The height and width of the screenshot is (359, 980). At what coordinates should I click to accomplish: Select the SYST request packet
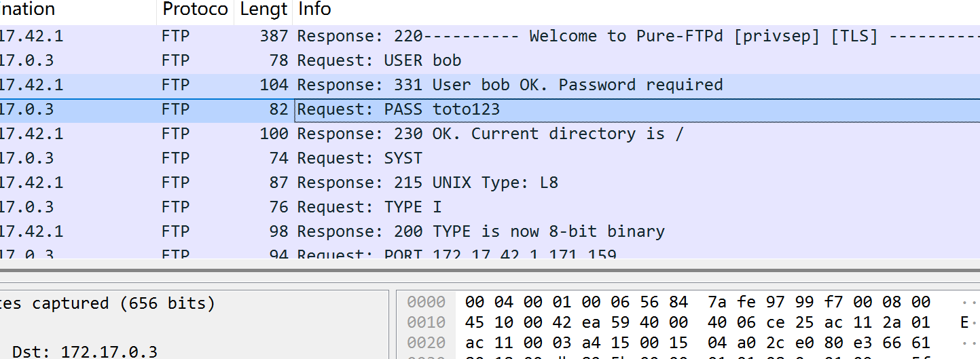click(359, 158)
